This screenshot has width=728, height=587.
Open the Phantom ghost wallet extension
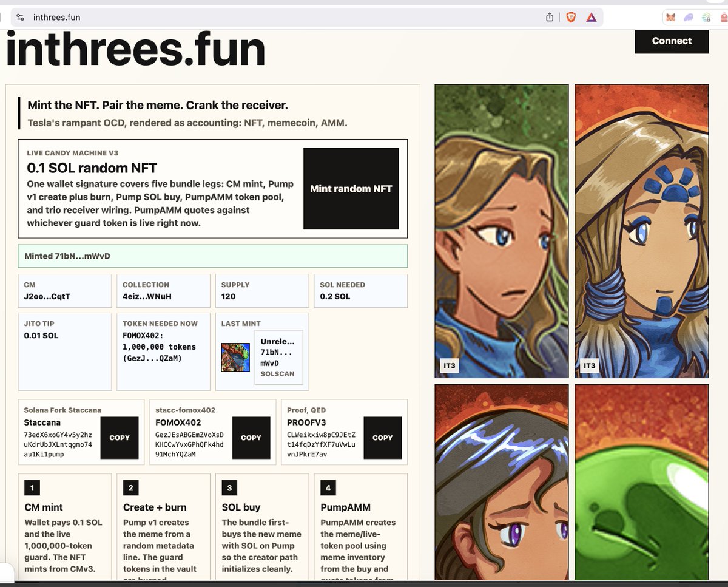pos(689,18)
